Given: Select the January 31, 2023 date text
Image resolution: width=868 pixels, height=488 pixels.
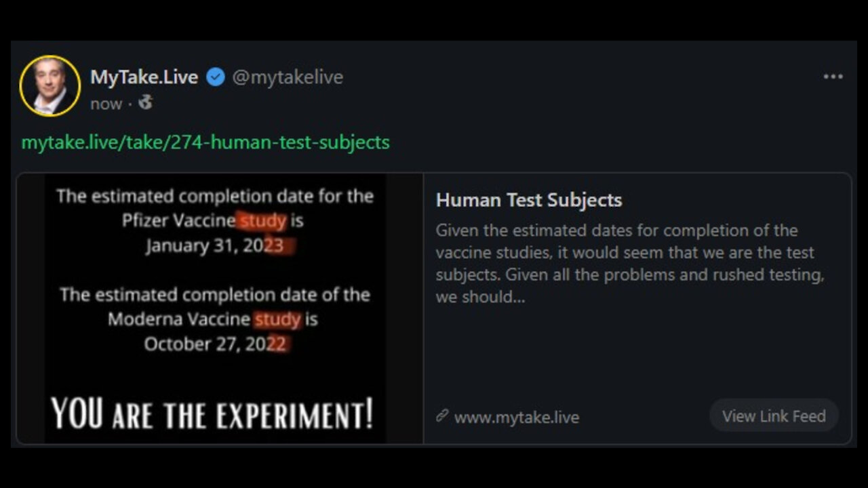Looking at the screenshot, I should [214, 245].
